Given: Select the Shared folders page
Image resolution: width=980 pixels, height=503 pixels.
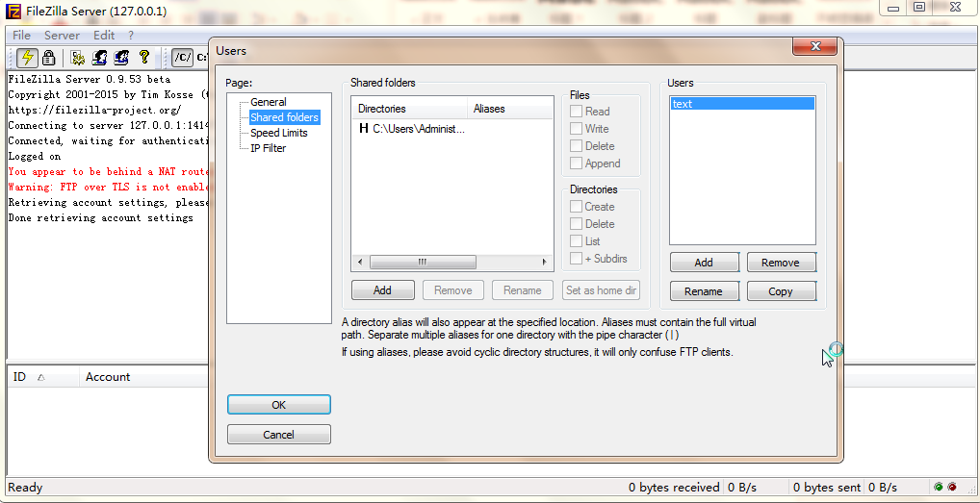Looking at the screenshot, I should tap(284, 117).
